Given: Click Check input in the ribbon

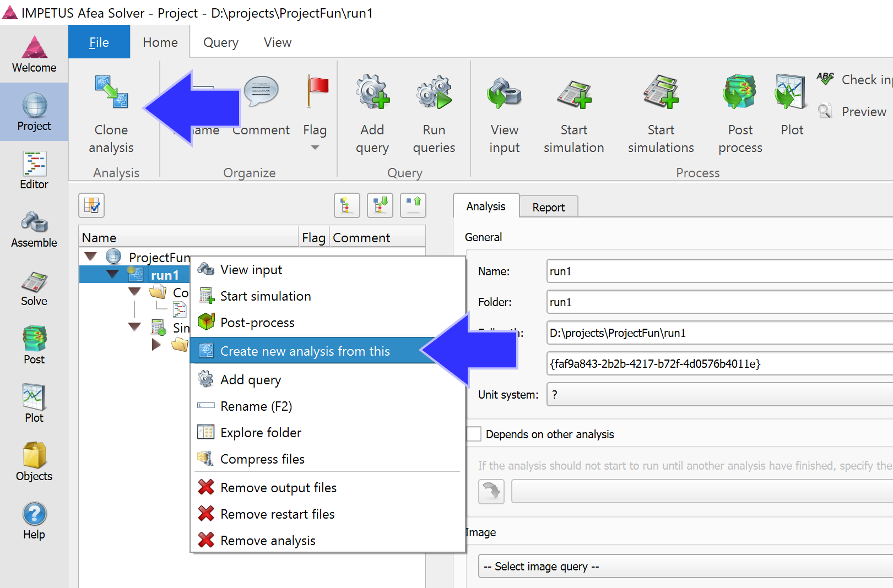Looking at the screenshot, I should tap(854, 80).
